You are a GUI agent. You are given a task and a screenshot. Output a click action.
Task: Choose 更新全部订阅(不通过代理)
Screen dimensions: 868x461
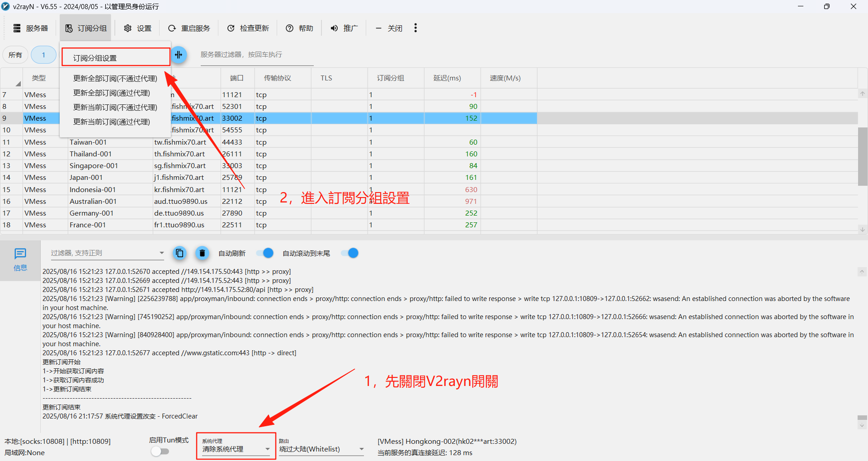pyautogui.click(x=115, y=79)
